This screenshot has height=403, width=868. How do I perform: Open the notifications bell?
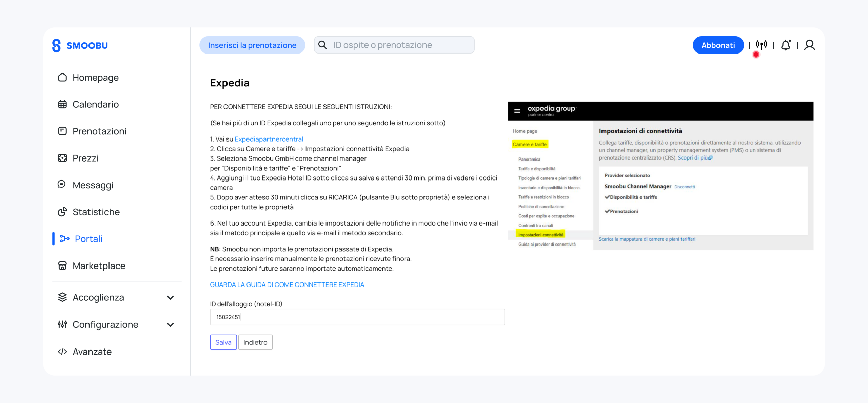(x=786, y=45)
